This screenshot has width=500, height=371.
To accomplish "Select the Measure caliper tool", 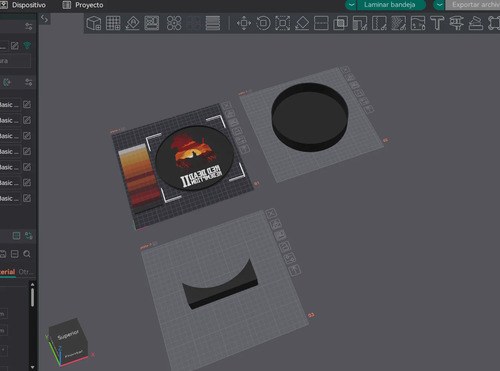I will pyautogui.click(x=456, y=23).
